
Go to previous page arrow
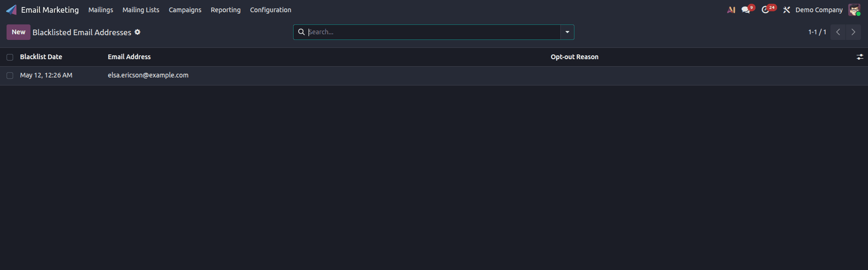pyautogui.click(x=838, y=32)
